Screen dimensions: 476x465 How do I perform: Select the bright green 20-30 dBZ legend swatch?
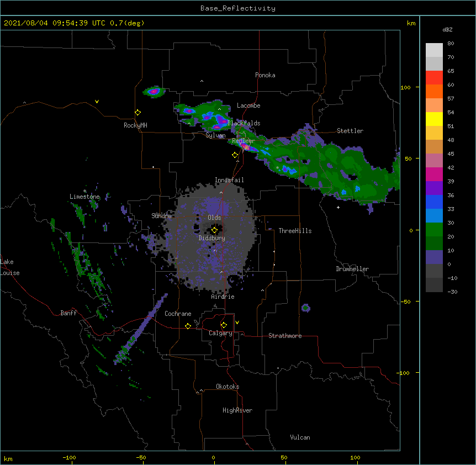[x=434, y=230]
